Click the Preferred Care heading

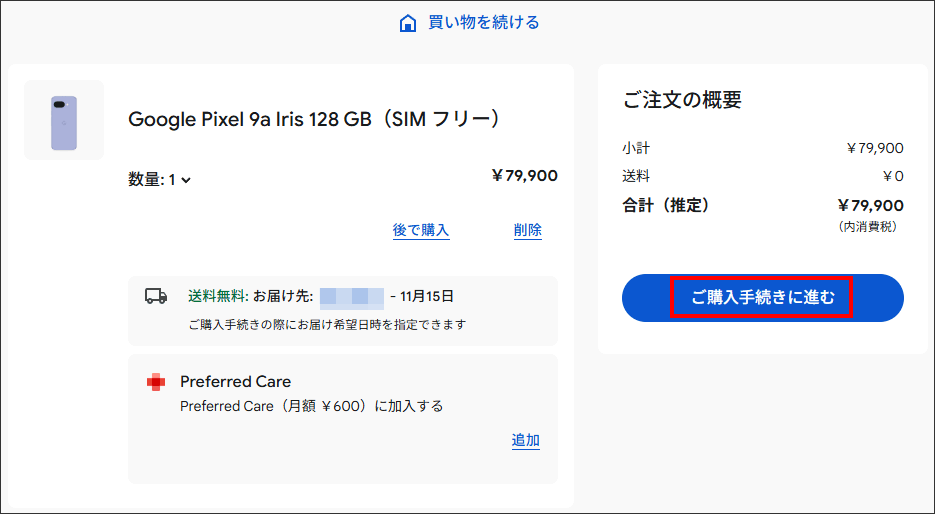click(x=236, y=382)
